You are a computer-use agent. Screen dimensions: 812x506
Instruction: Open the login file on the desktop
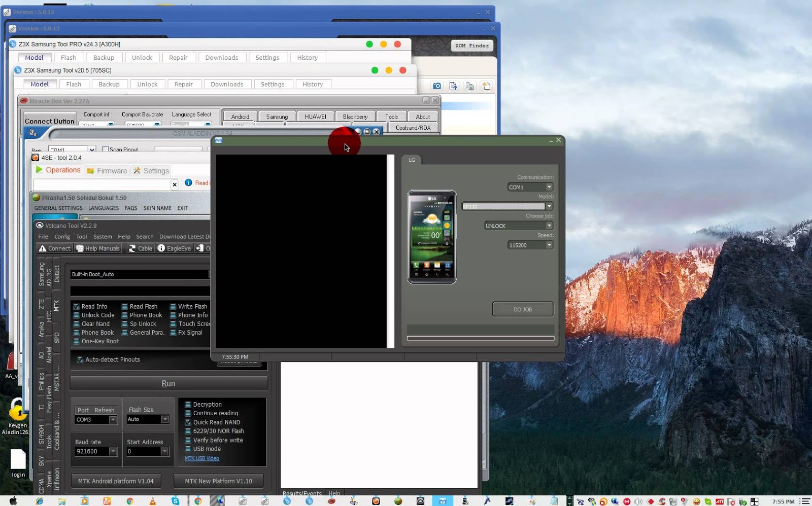18,463
